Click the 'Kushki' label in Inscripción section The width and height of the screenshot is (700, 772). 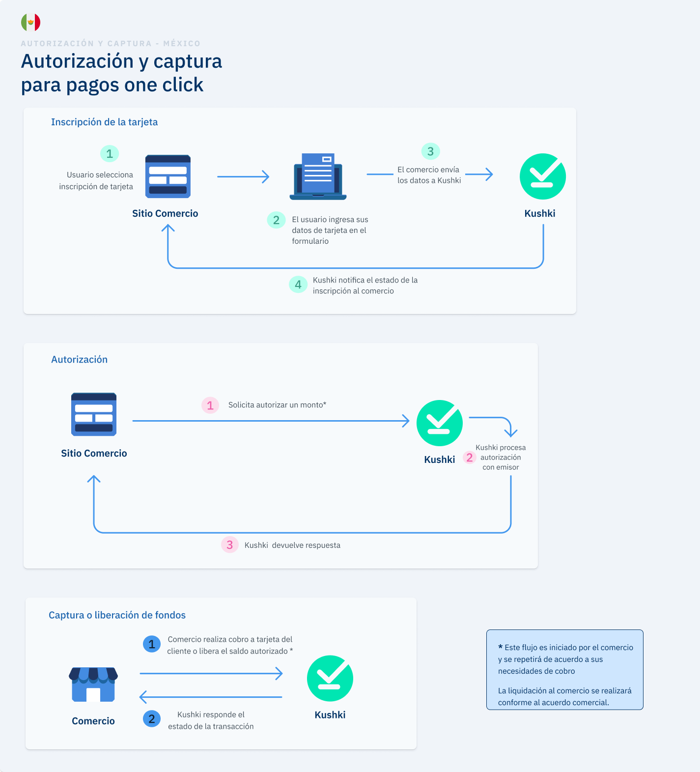[540, 213]
